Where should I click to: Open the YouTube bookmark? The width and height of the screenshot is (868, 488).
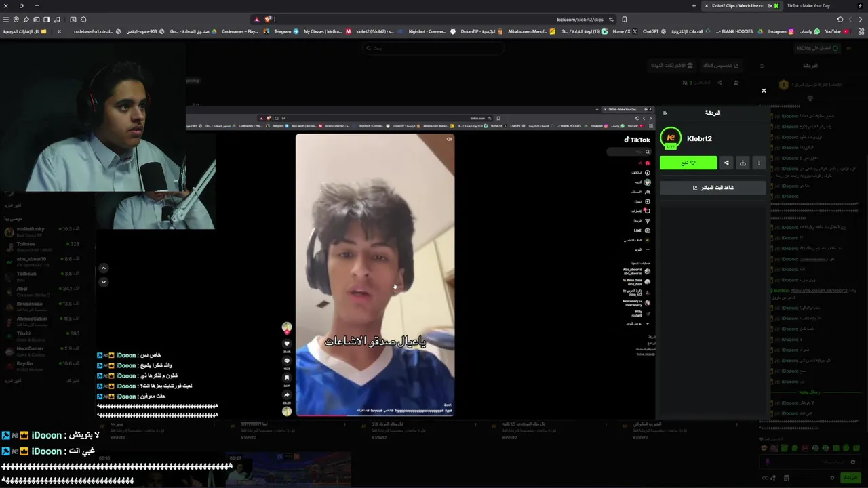tap(836, 31)
